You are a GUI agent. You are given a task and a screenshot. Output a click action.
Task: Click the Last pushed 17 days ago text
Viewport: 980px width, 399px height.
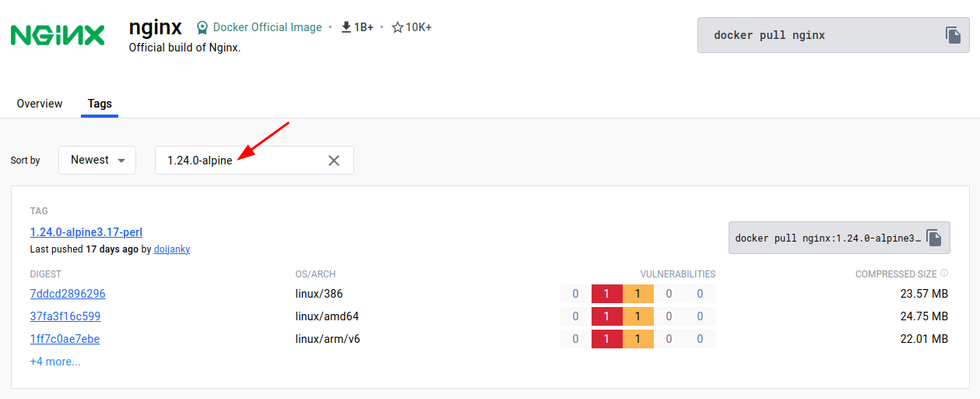pos(84,249)
